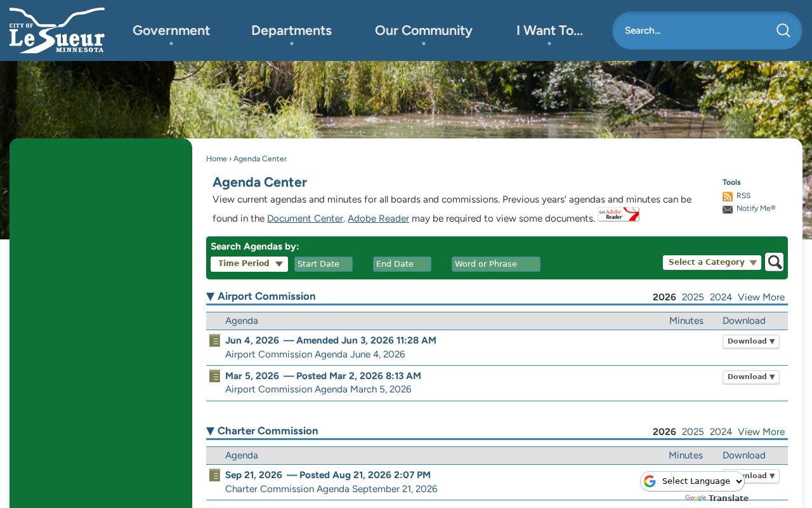Screen dimensions: 812x508
Task: Click the RSS text link
Action: point(743,196)
